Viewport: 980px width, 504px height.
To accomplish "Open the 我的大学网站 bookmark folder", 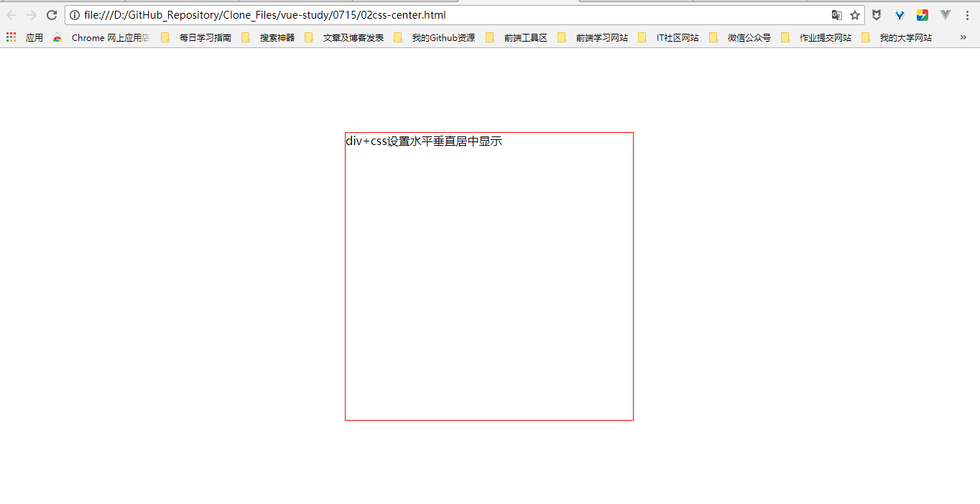I will pos(897,37).
